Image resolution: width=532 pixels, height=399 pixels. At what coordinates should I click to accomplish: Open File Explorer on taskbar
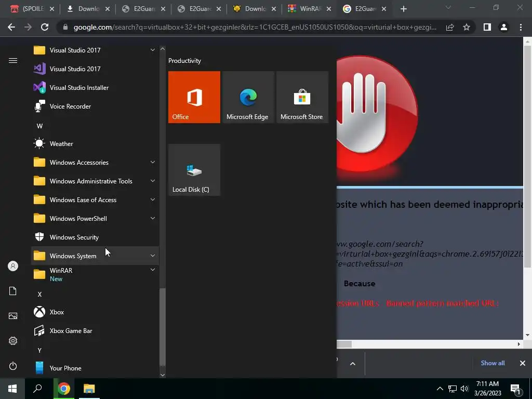point(89,389)
